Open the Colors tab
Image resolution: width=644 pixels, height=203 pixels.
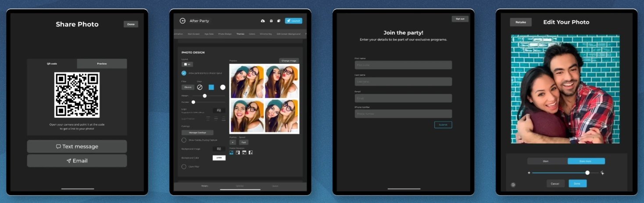(x=252, y=34)
